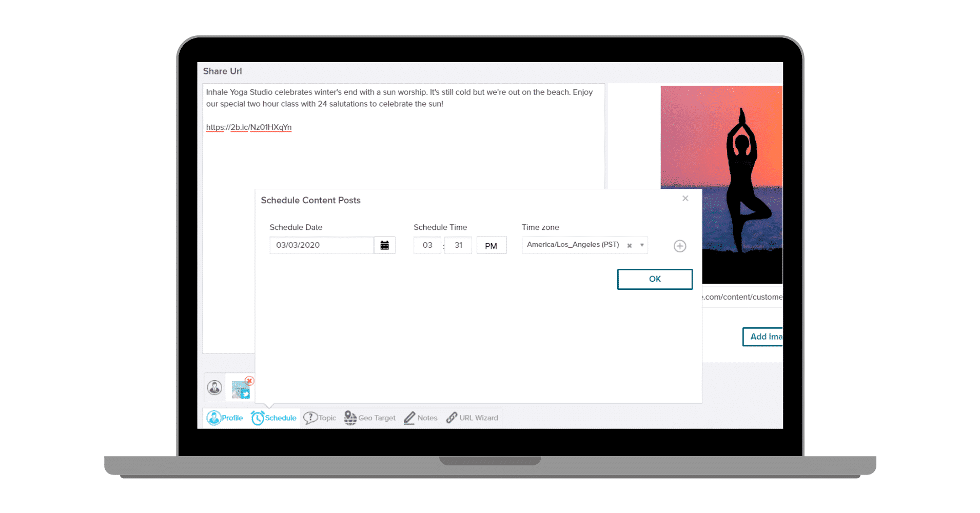This screenshot has width=980, height=513.
Task: Open the Notes tab
Action: click(421, 418)
